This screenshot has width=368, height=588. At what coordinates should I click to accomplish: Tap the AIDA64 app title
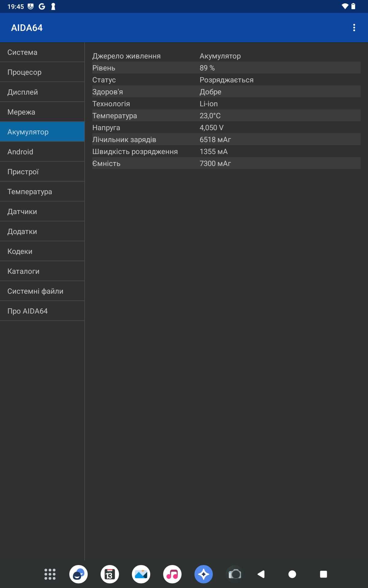point(27,28)
